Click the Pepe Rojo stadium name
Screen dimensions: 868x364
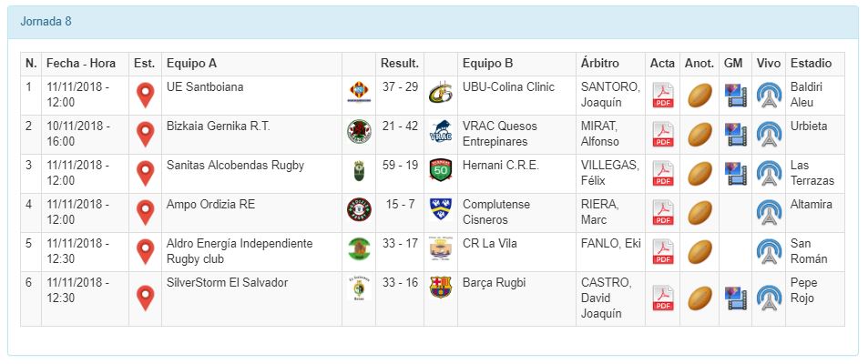tap(804, 290)
